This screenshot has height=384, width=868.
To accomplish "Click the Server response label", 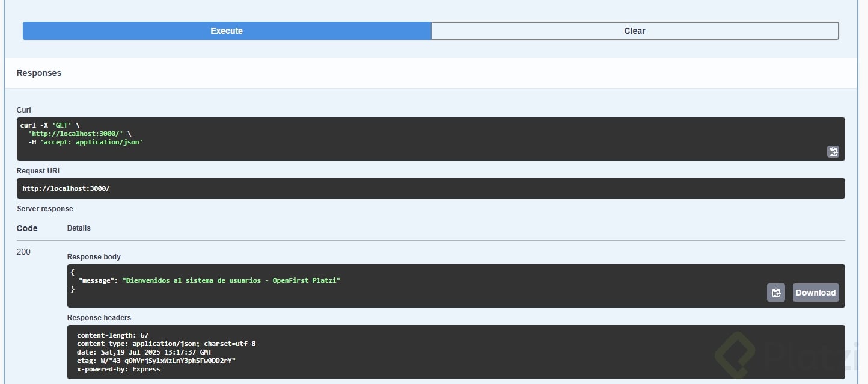I will (45, 209).
